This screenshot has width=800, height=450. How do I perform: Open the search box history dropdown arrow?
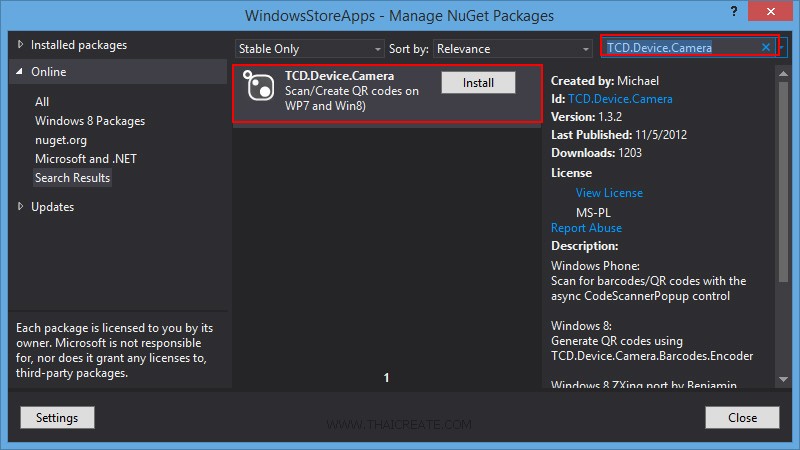pos(781,47)
